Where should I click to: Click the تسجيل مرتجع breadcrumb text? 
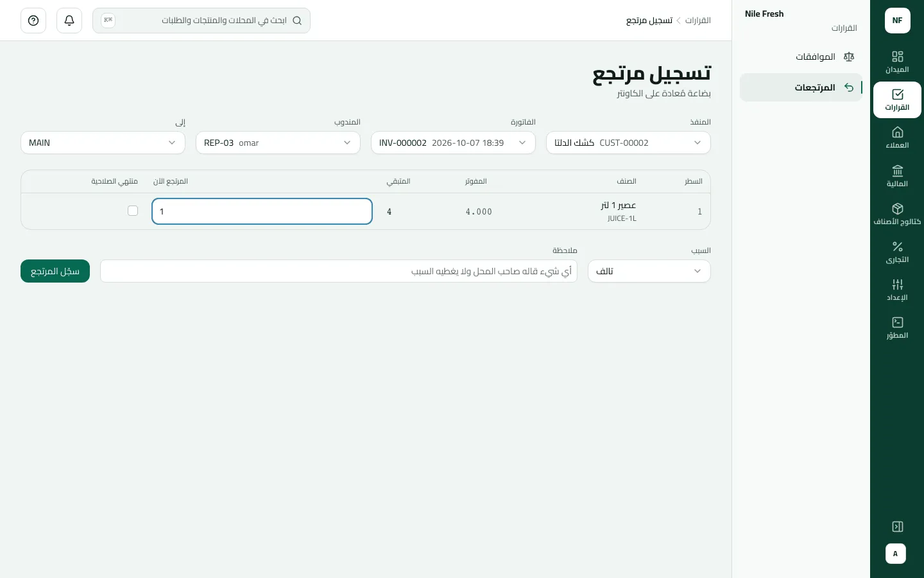click(x=649, y=21)
